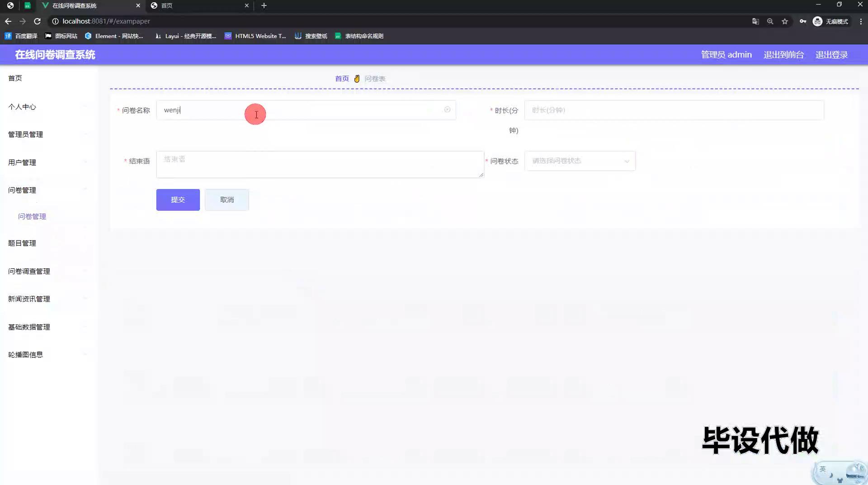This screenshot has width=868, height=485.
Task: Open the browser three-dot menu
Action: (x=861, y=21)
